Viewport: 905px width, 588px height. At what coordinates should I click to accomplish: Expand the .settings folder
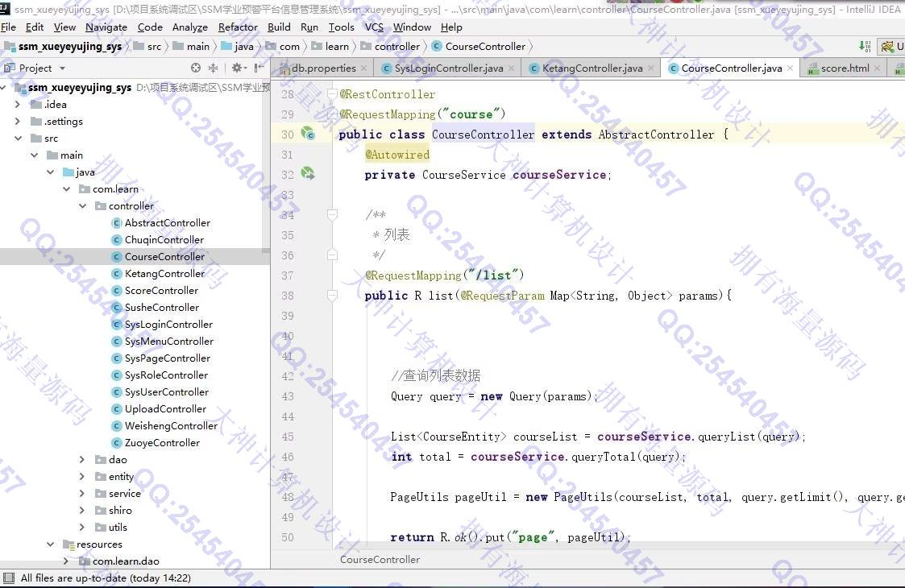coord(17,121)
